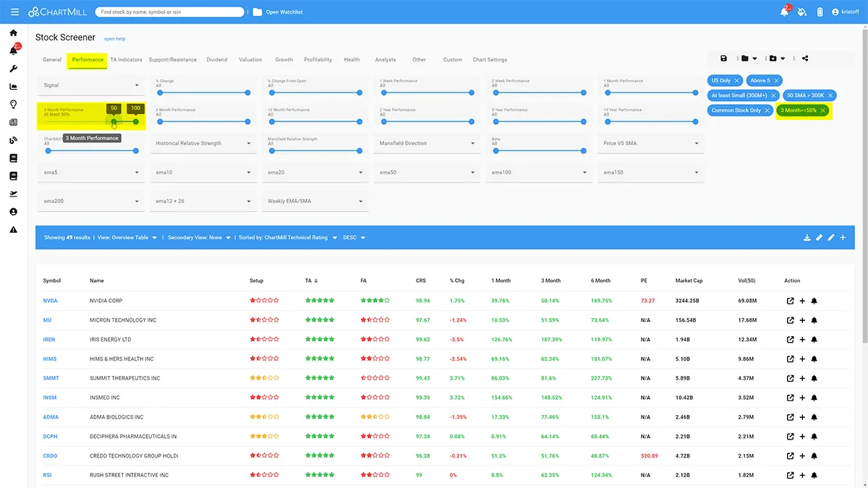Expand the ema12 + 26 dropdown
Screen dimensions: 868x488
203,201
